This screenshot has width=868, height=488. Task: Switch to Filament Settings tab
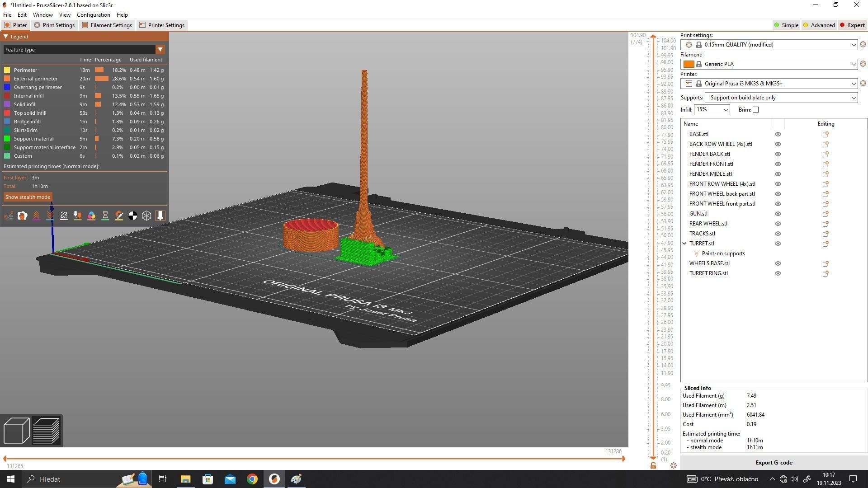click(107, 25)
